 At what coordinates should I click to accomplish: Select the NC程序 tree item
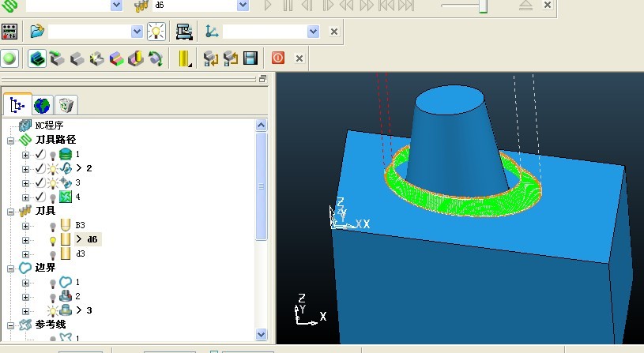coord(48,126)
